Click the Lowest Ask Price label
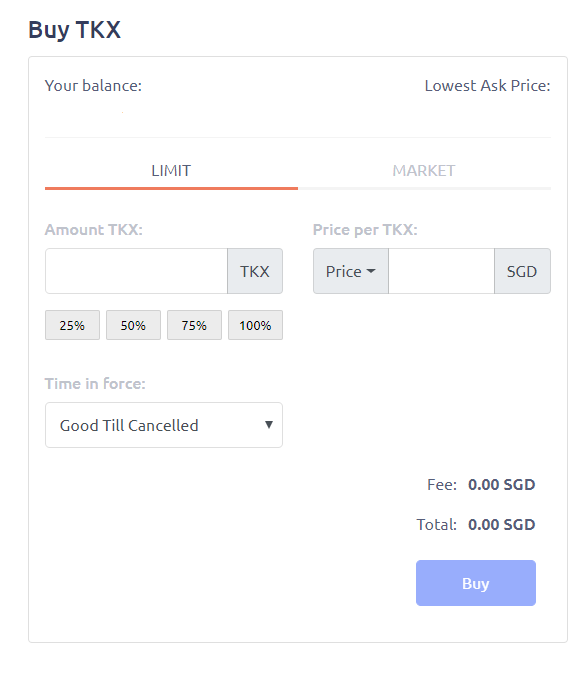The width and height of the screenshot is (578, 680). click(x=487, y=86)
